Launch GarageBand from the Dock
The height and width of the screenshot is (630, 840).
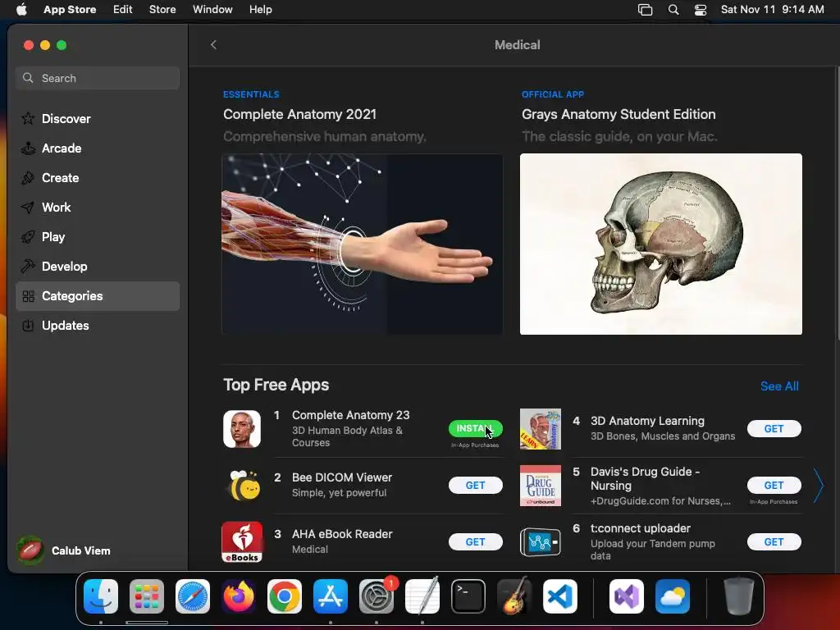[x=514, y=596]
